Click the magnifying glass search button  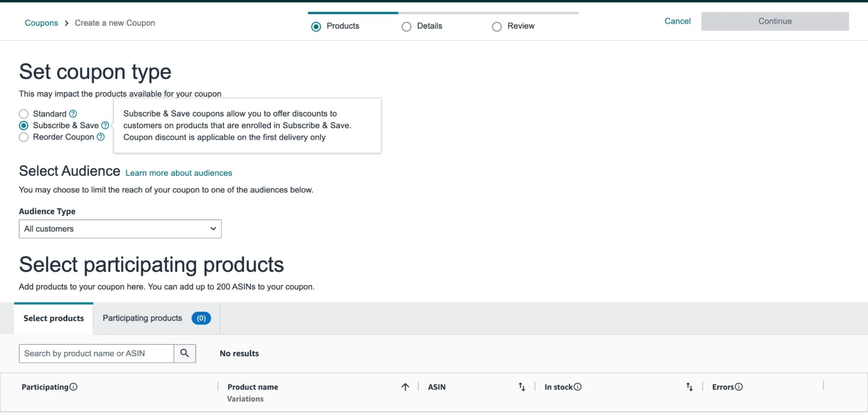tap(184, 353)
